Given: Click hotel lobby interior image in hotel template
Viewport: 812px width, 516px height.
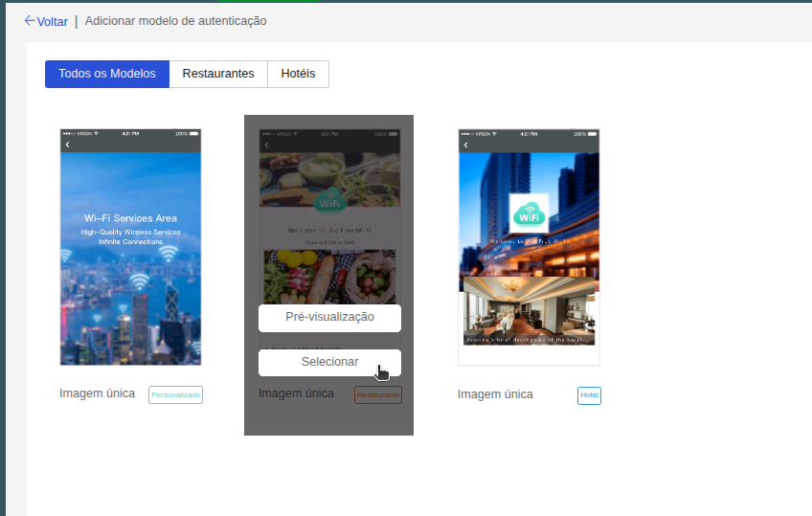Looking at the screenshot, I should [x=529, y=310].
